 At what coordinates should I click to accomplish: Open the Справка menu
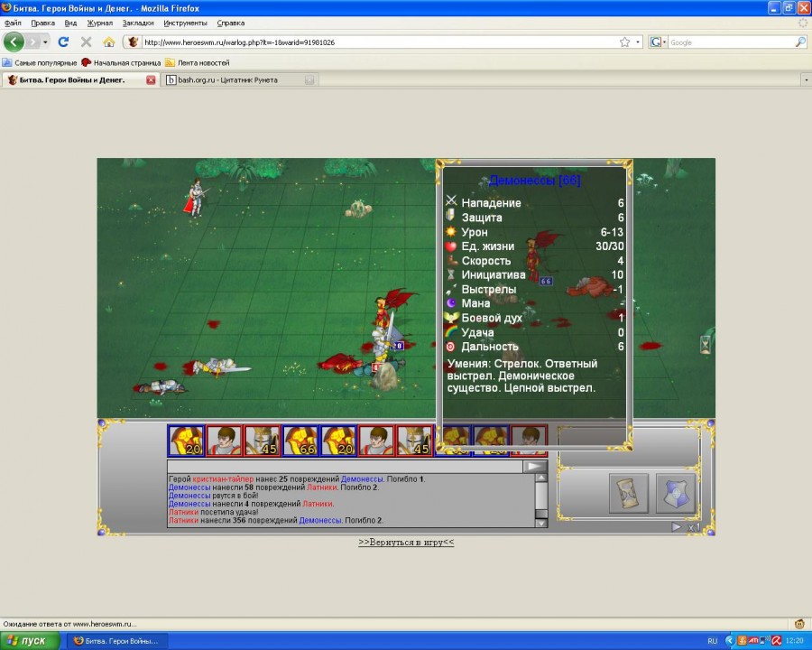point(231,23)
